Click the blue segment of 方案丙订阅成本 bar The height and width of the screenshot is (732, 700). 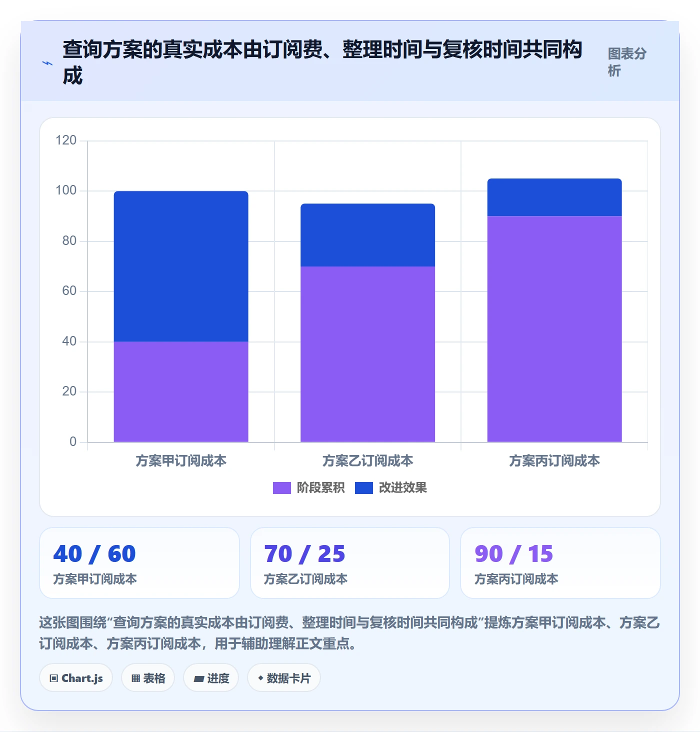pyautogui.click(x=554, y=197)
